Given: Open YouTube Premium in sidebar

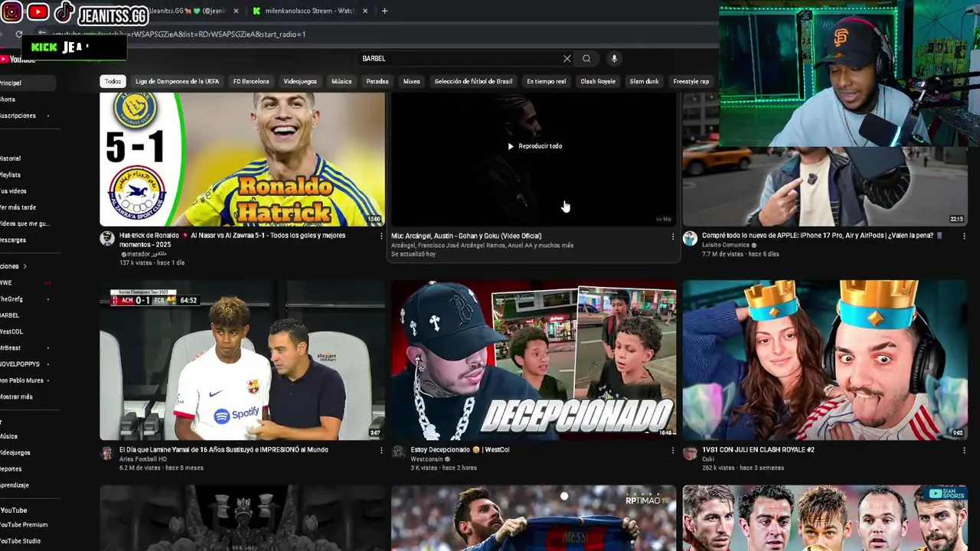Looking at the screenshot, I should (24, 525).
